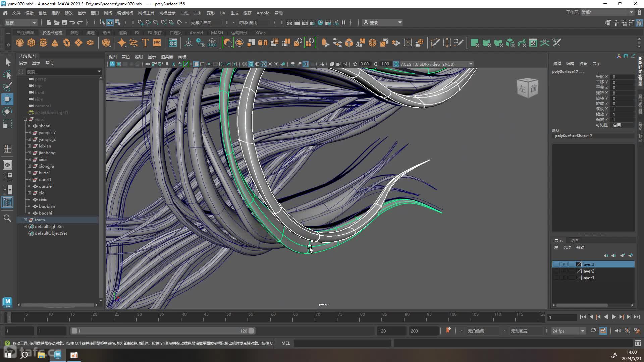Expand the toufa group in outliner

(x=25, y=220)
